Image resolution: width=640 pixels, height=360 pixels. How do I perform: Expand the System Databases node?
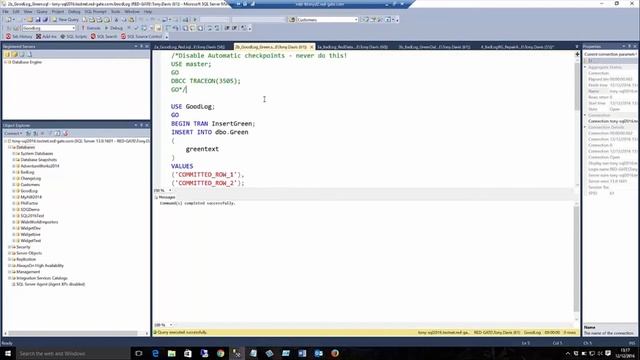point(14,153)
